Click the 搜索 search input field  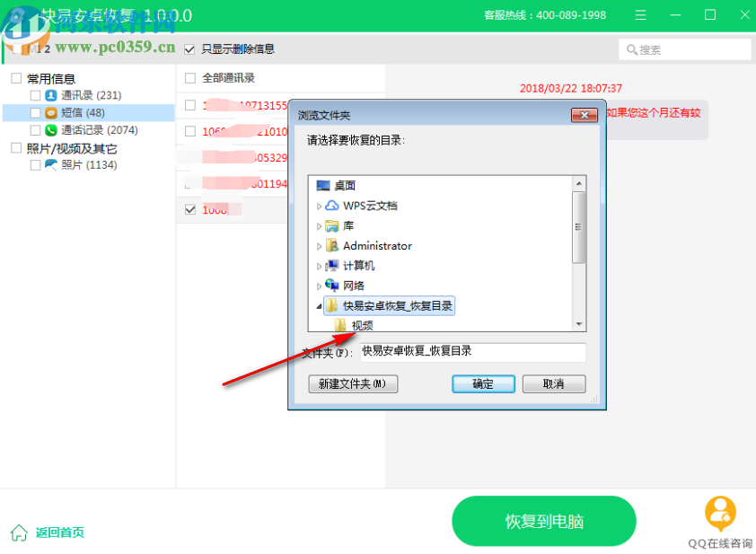click(685, 49)
